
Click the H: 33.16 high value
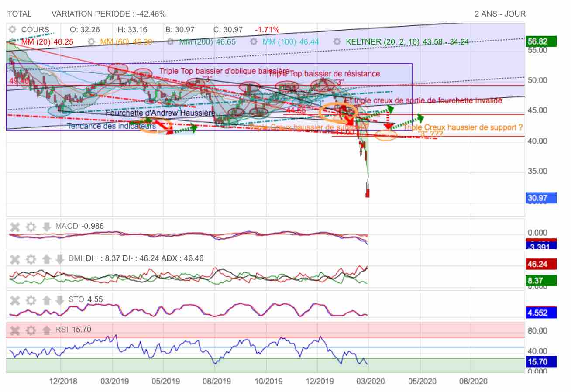point(132,30)
